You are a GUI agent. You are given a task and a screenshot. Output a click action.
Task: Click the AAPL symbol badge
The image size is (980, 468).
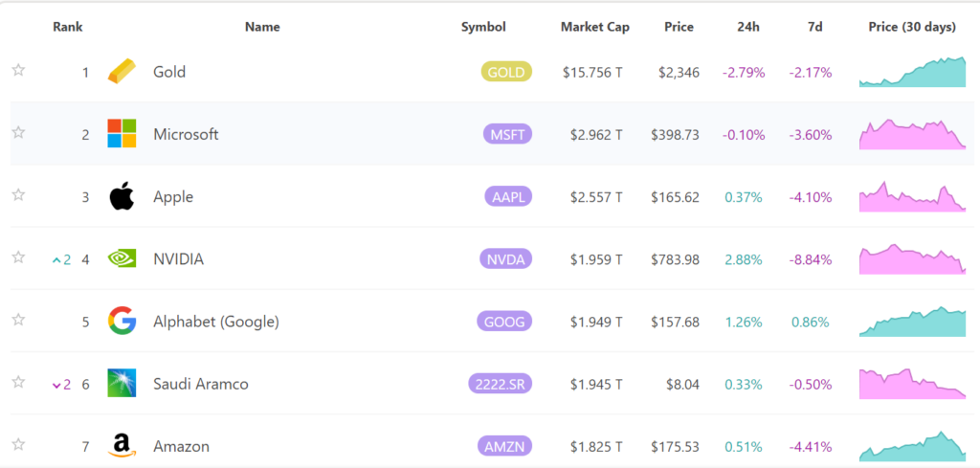pyautogui.click(x=508, y=197)
